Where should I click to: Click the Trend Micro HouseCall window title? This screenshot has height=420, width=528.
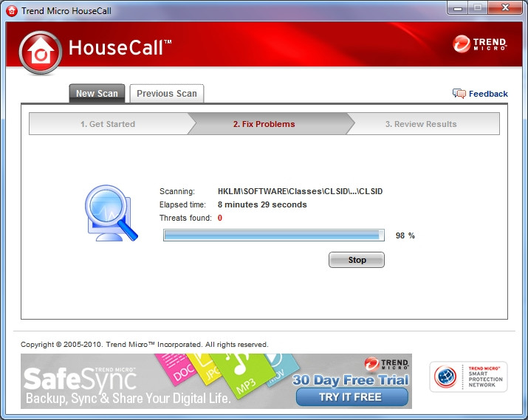point(66,11)
